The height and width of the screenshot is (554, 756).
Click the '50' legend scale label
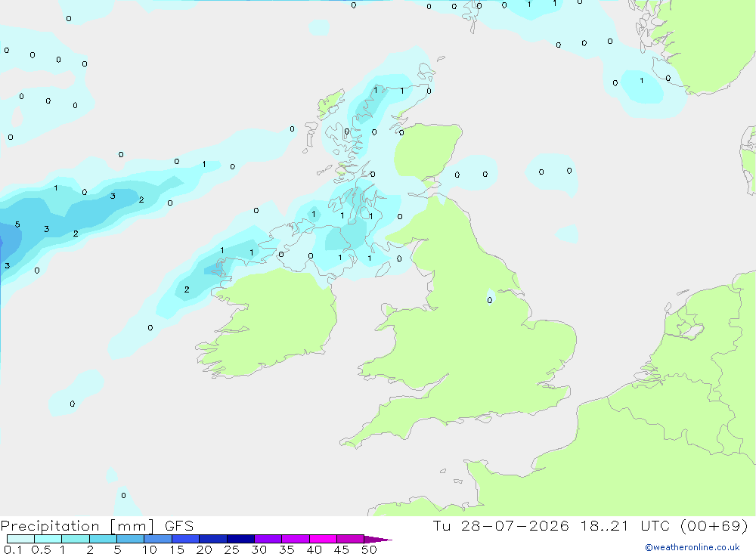370,549
